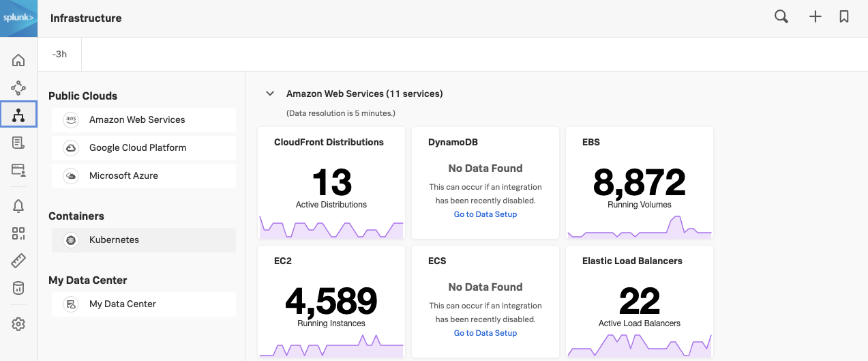Click the Splunk logo
868x361 pixels.
tap(18, 18)
